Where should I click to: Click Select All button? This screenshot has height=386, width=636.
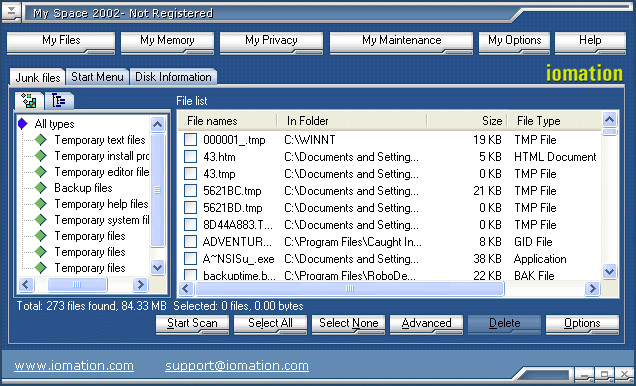tap(270, 325)
